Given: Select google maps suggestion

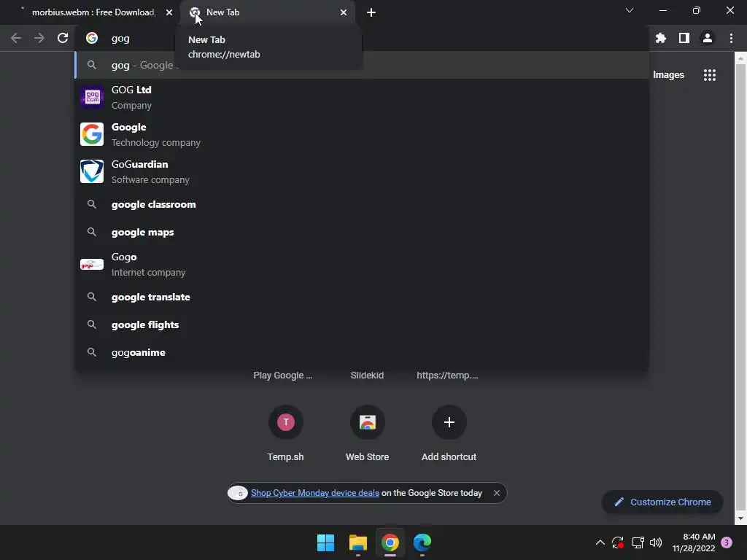Looking at the screenshot, I should [x=362, y=232].
